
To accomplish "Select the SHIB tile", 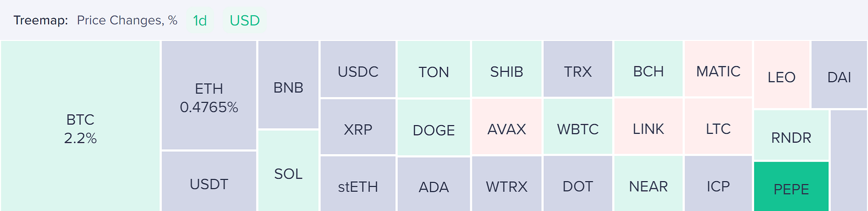I will 507,69.
